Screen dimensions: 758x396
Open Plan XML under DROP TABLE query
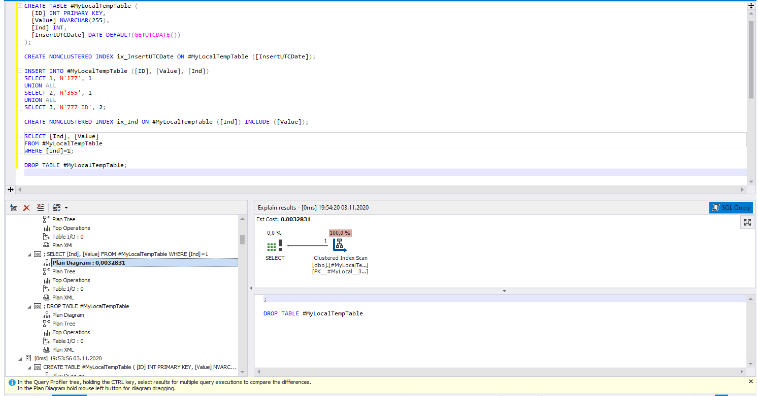[x=62, y=350]
